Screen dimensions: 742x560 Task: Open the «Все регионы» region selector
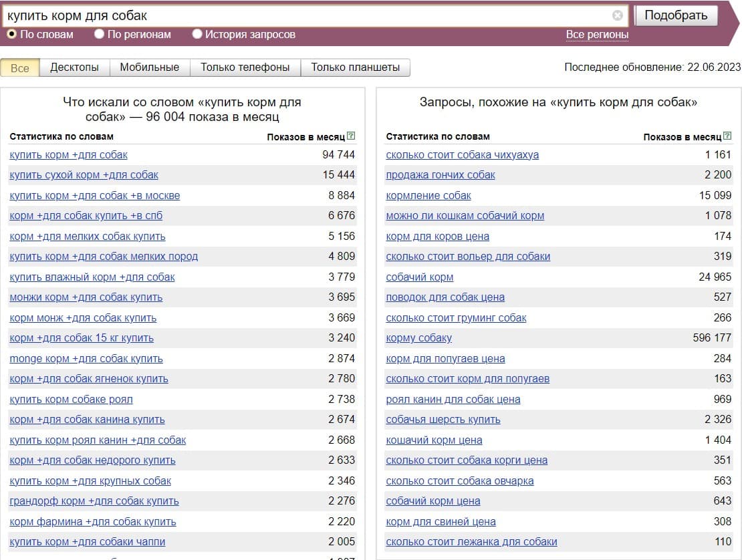pos(597,35)
